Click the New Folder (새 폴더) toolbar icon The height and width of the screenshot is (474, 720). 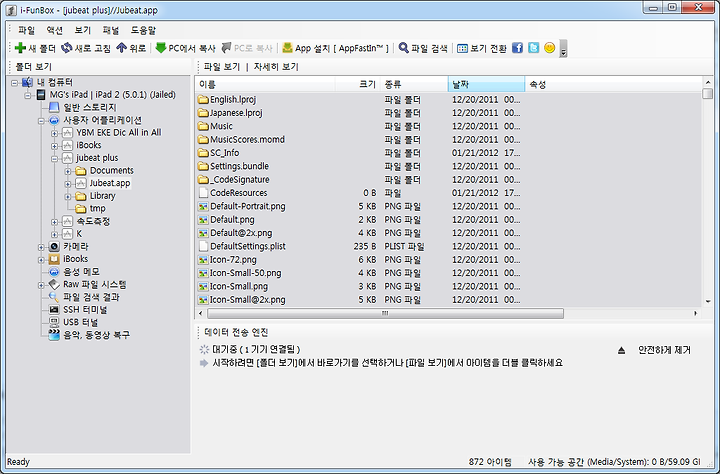(x=20, y=48)
